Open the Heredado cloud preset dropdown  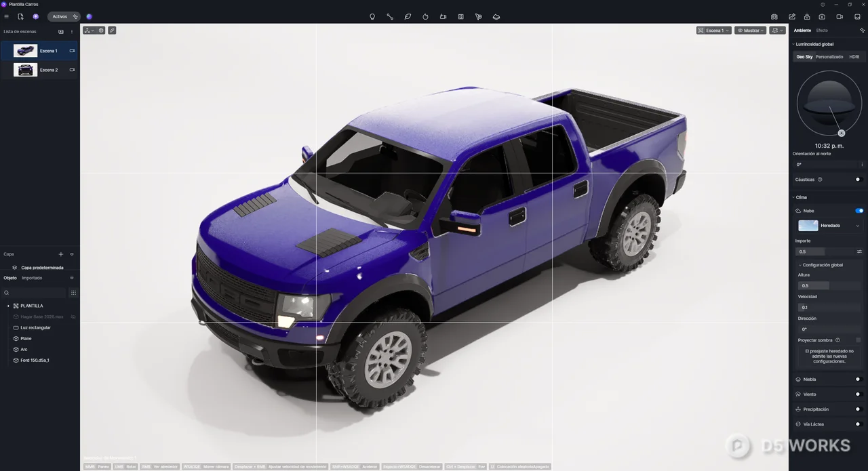coord(829,226)
